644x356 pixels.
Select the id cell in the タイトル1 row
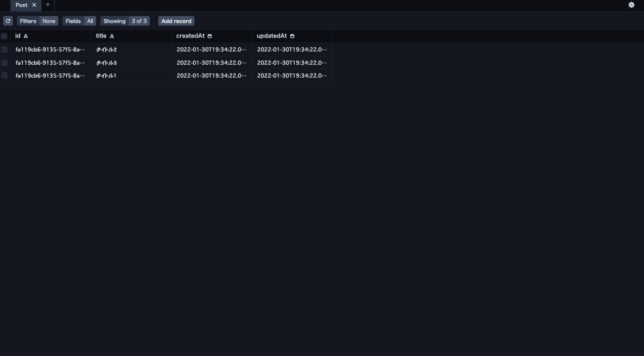[x=51, y=75]
